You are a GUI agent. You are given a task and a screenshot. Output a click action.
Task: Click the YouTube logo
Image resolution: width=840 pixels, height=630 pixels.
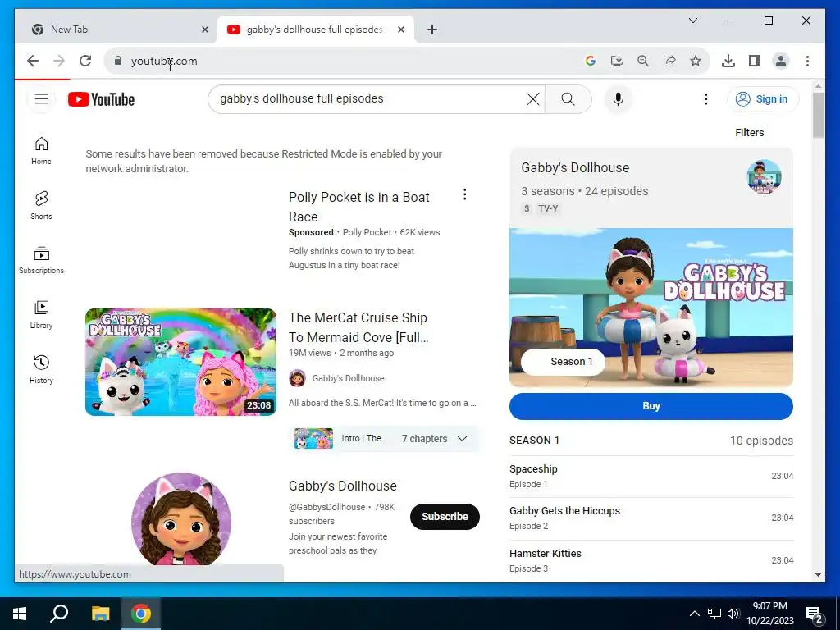click(101, 99)
